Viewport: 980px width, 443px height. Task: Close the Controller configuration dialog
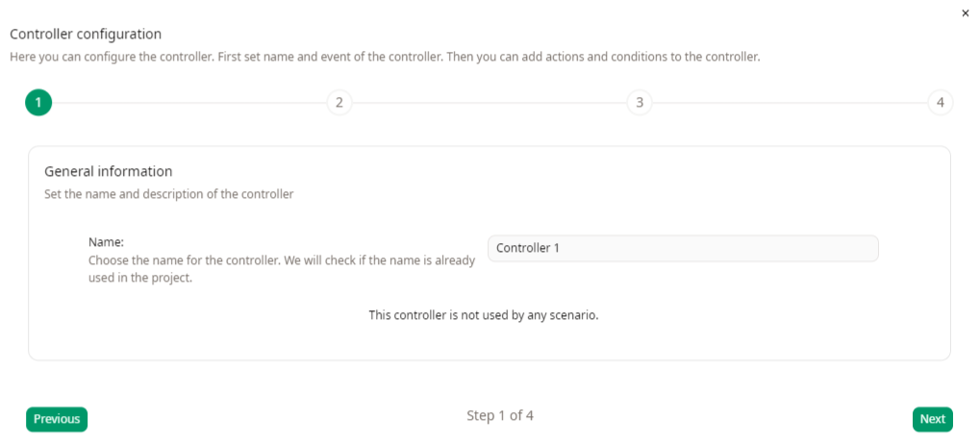point(966,13)
